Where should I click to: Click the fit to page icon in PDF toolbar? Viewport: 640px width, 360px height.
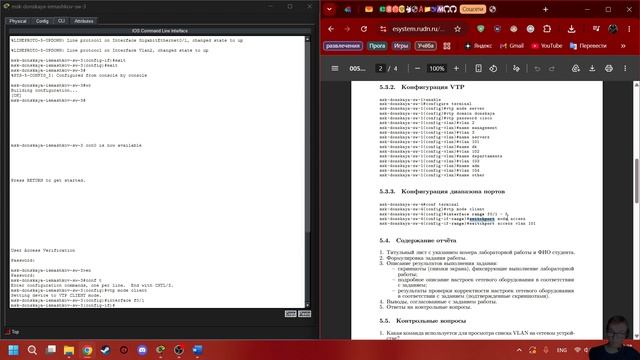point(478,69)
